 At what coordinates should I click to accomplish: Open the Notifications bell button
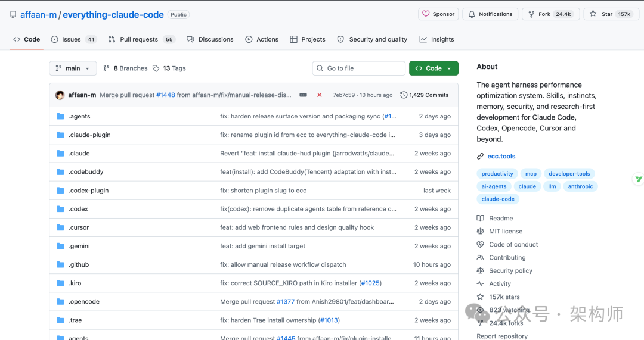pyautogui.click(x=490, y=14)
